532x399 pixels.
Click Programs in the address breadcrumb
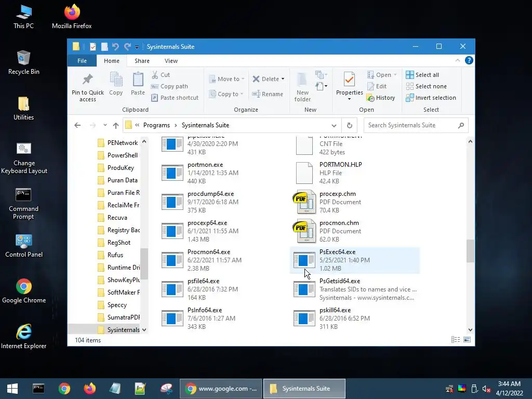pos(156,125)
